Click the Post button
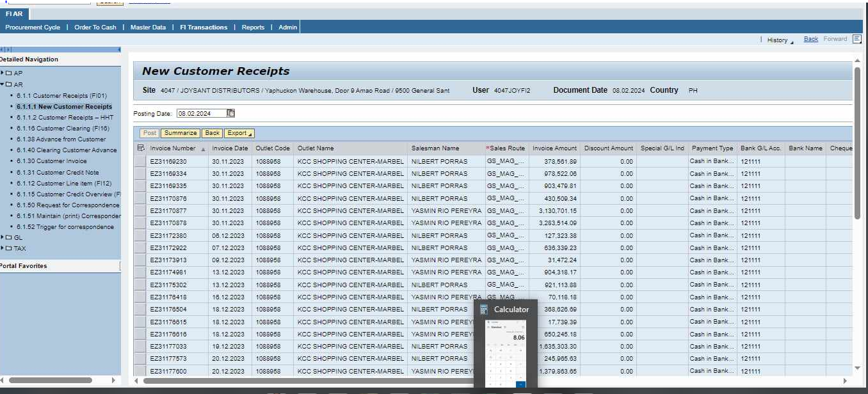Image resolution: width=868 pixels, height=394 pixels. click(x=150, y=133)
